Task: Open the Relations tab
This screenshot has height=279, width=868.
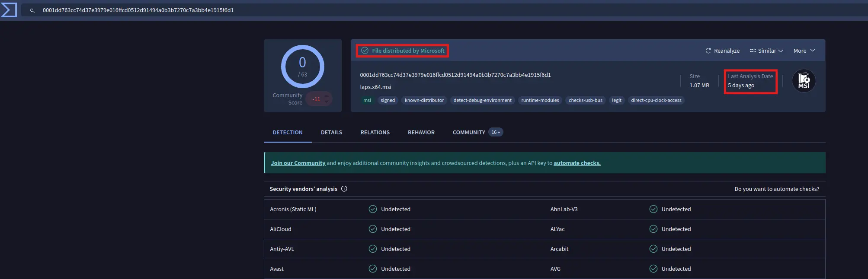Action: 375,133
